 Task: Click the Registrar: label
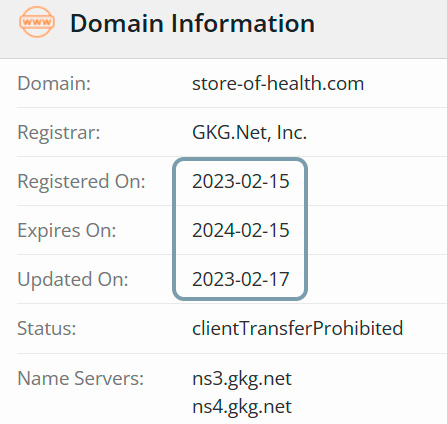tap(59, 132)
